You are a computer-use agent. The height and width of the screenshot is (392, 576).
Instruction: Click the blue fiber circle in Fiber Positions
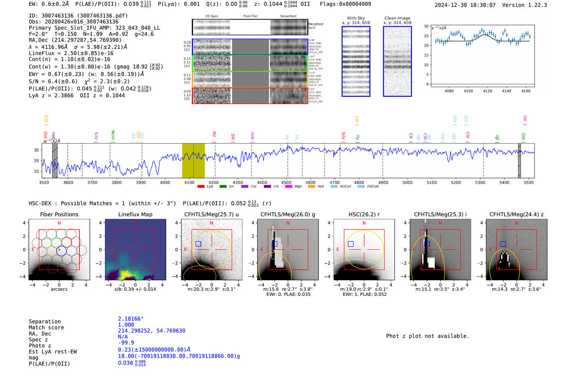click(x=61, y=251)
